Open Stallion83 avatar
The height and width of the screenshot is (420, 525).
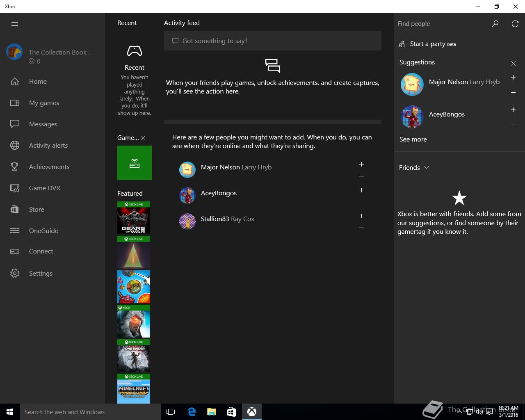187,221
